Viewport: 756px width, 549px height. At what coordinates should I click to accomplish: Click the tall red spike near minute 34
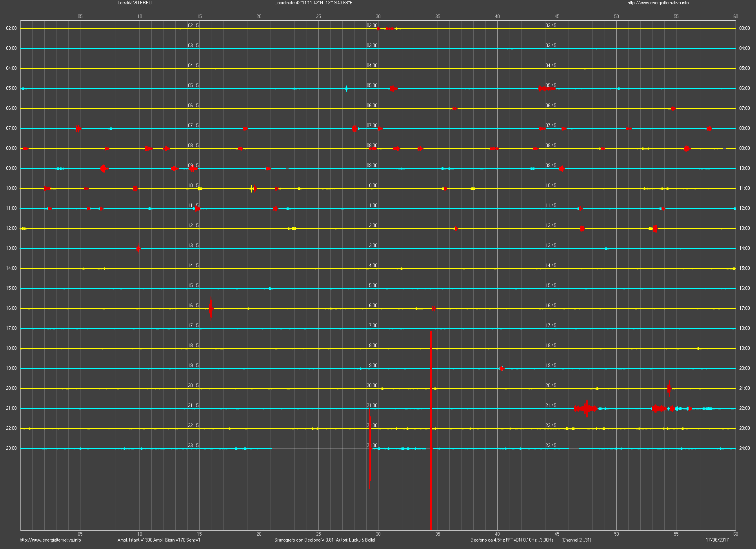(431, 430)
